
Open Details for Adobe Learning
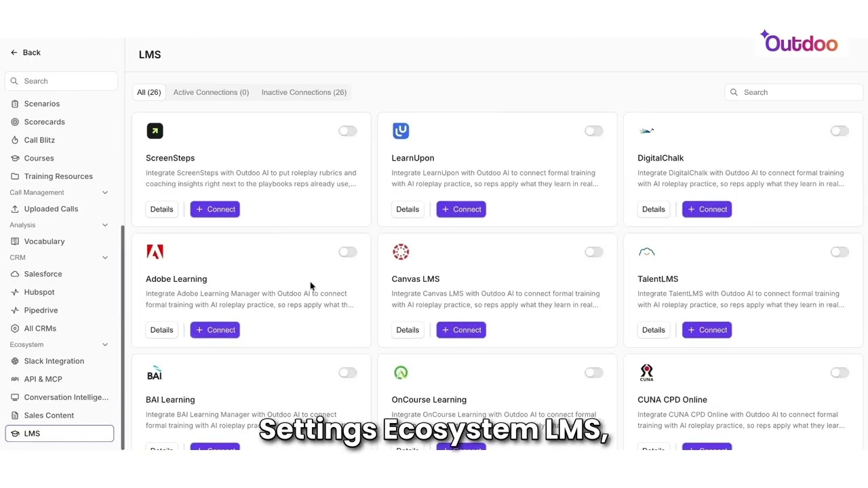(x=161, y=330)
